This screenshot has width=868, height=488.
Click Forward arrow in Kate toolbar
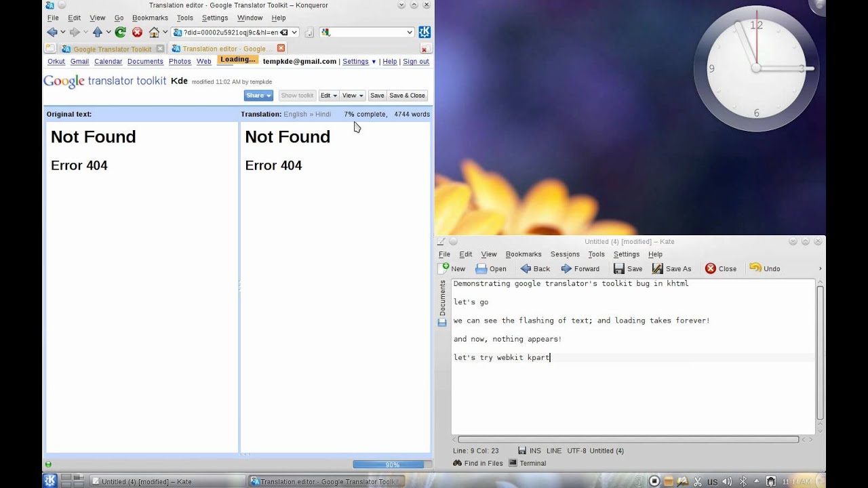point(566,268)
